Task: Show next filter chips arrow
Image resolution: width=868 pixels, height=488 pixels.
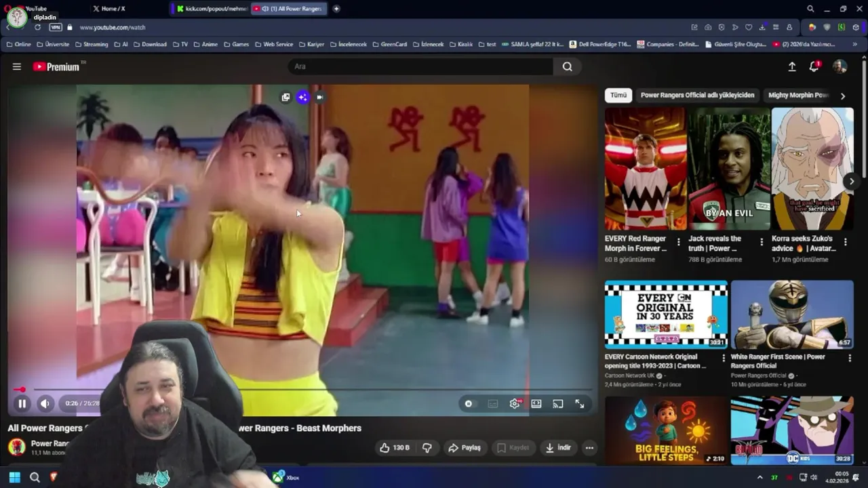Action: (x=843, y=96)
